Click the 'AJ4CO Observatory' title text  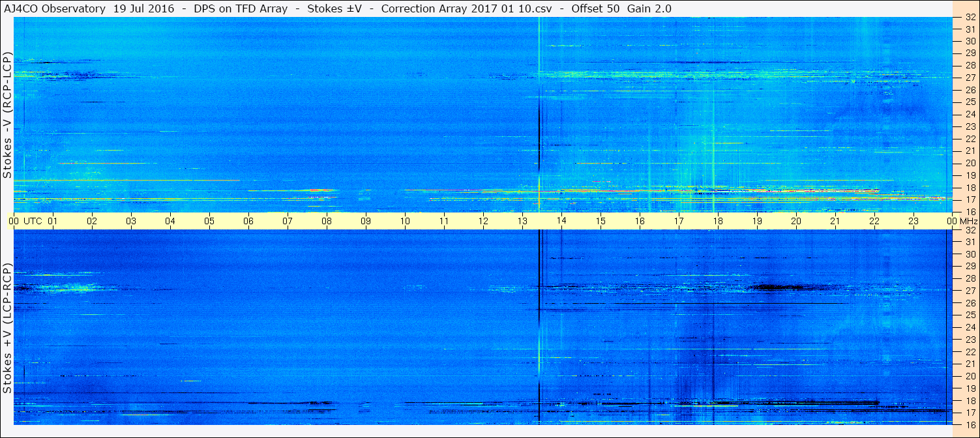pyautogui.click(x=55, y=8)
